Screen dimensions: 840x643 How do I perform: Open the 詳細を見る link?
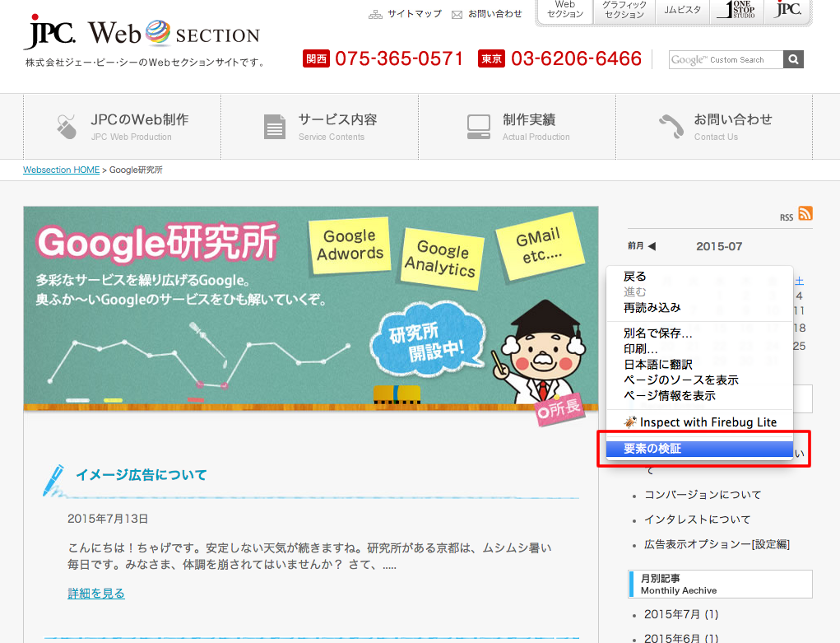(x=96, y=594)
